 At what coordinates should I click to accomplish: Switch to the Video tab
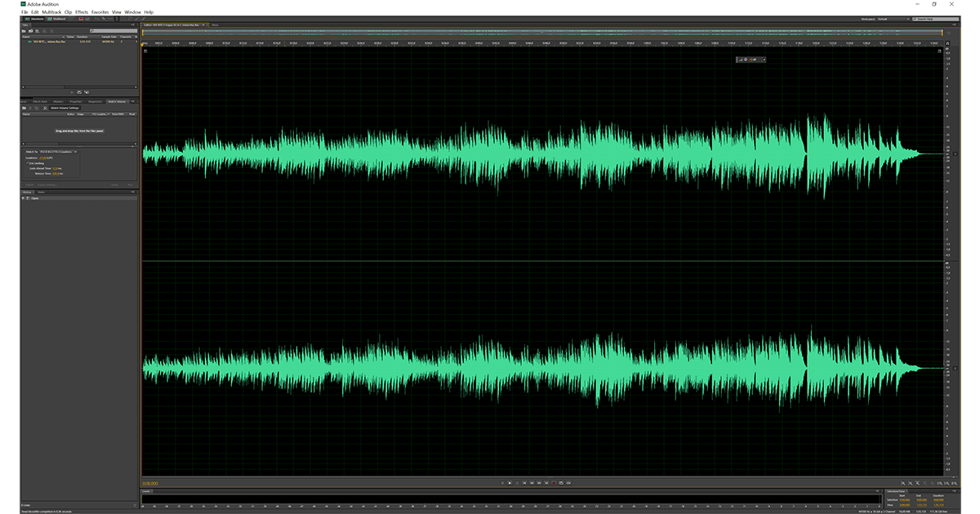point(42,193)
